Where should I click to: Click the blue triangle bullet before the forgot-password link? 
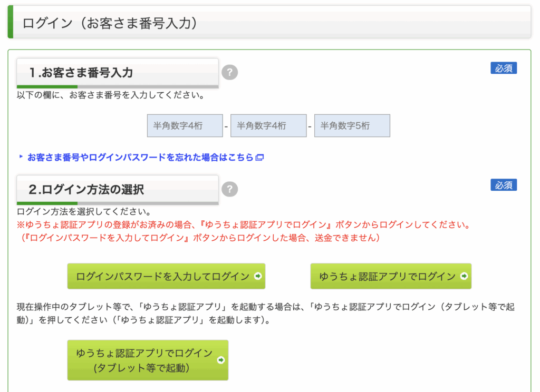tap(21, 157)
